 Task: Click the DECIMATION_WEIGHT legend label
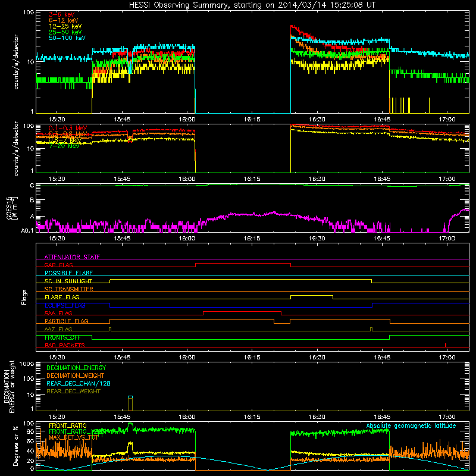point(76,376)
